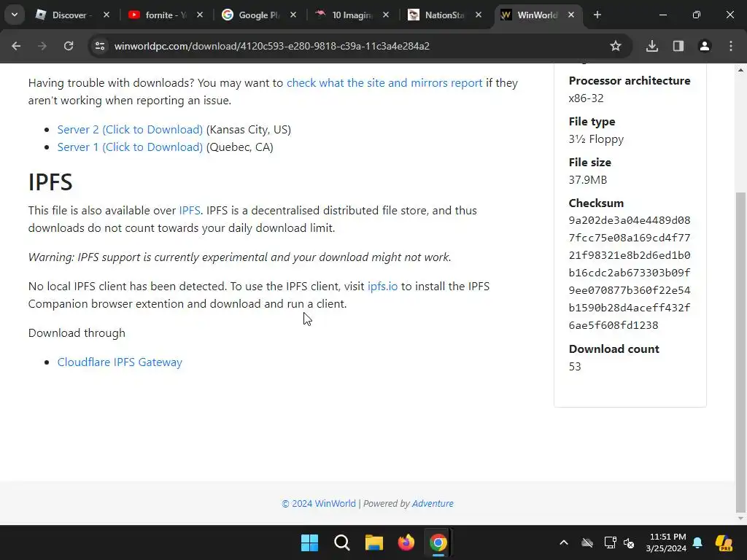The width and height of the screenshot is (747, 560).
Task: Open the Chrome downloads icon
Action: click(x=652, y=46)
